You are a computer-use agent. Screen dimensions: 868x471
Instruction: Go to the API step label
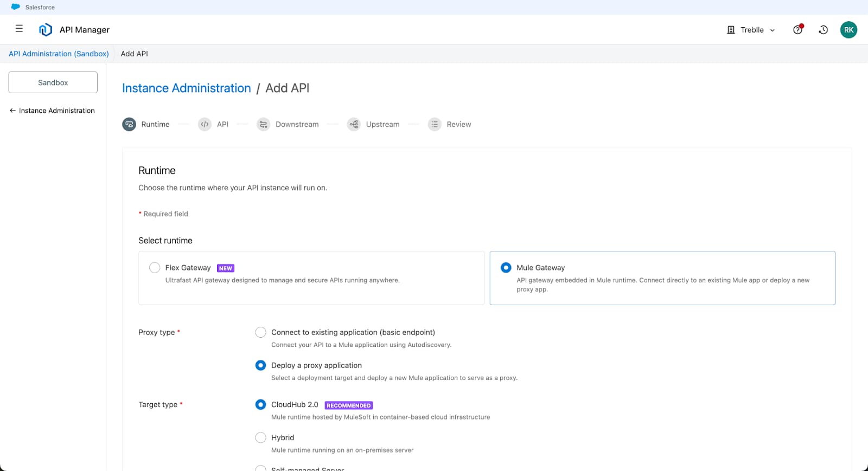click(x=222, y=124)
